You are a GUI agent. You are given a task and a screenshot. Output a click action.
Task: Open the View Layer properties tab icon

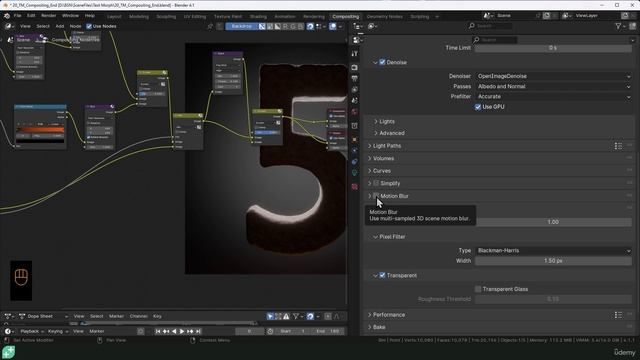pos(355,89)
